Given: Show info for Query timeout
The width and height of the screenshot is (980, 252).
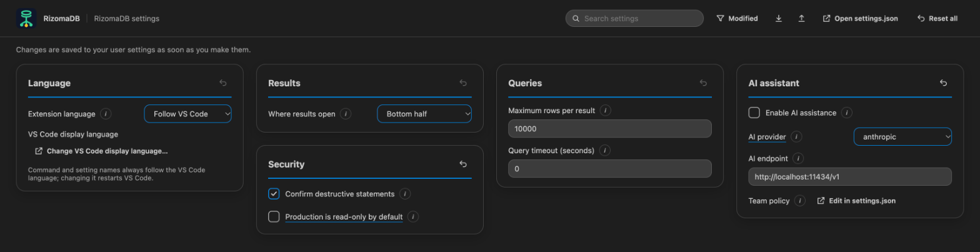Looking at the screenshot, I should coord(604,150).
